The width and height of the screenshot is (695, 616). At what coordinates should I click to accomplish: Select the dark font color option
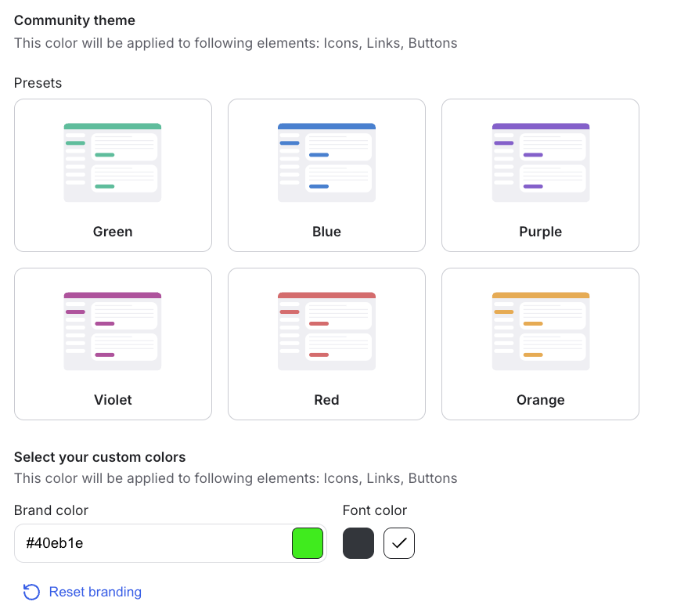pyautogui.click(x=358, y=542)
